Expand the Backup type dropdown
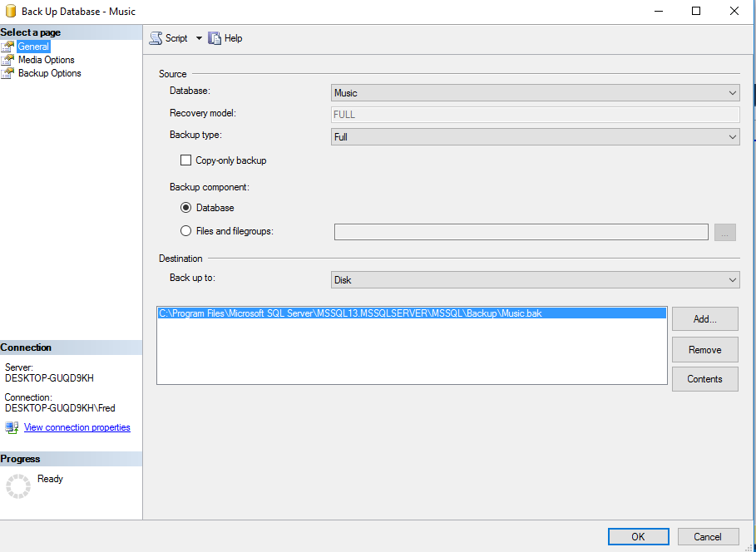This screenshot has width=756, height=552. [x=535, y=136]
